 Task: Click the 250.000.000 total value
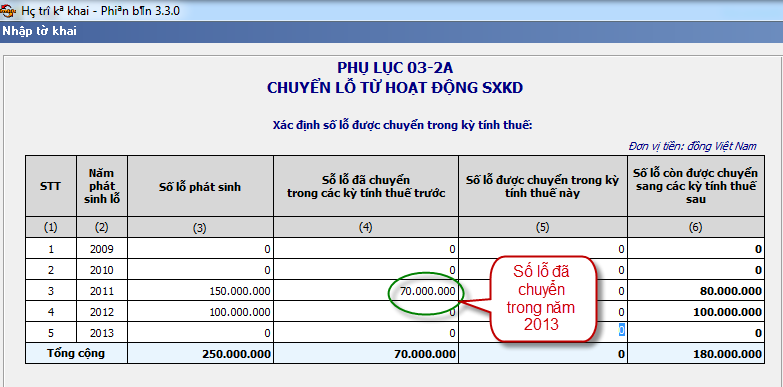pyautogui.click(x=200, y=354)
